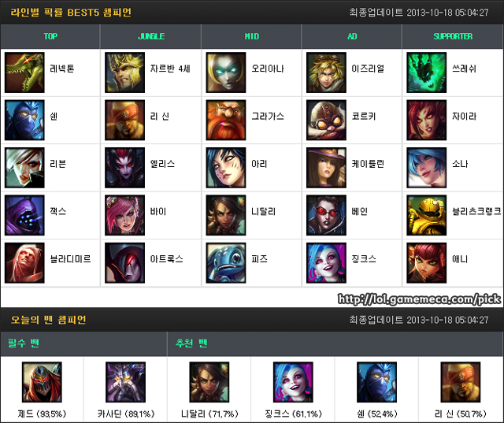Click the 리븐 champion name text
This screenshot has width=504, height=423.
coord(57,164)
